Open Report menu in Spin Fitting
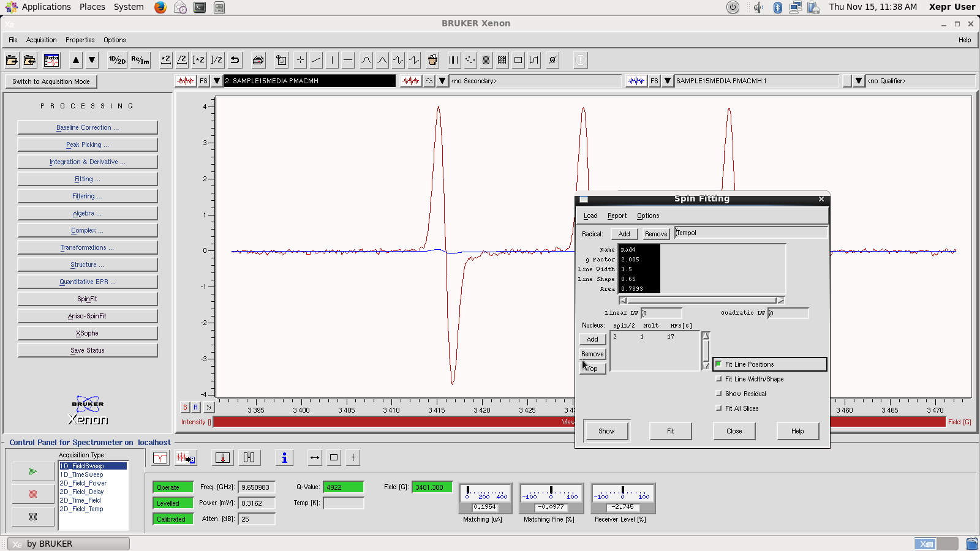The image size is (980, 551). [617, 216]
